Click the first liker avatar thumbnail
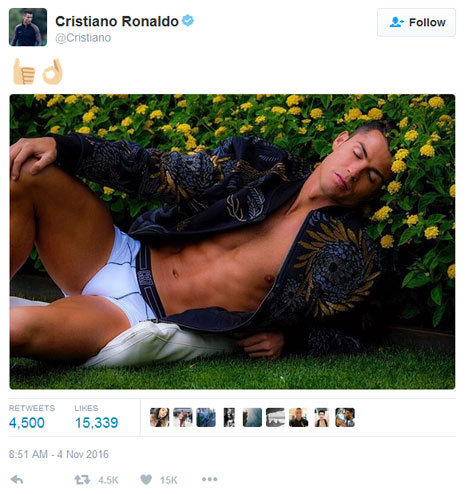 pyautogui.click(x=160, y=417)
